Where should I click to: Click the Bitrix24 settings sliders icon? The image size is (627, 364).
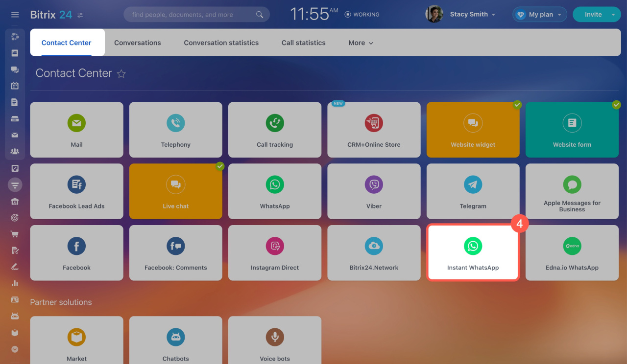pyautogui.click(x=80, y=15)
